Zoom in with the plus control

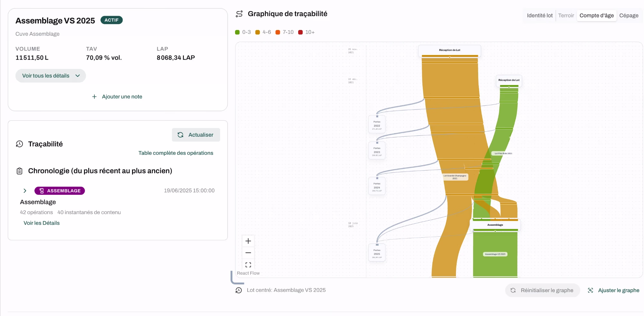[248, 241]
